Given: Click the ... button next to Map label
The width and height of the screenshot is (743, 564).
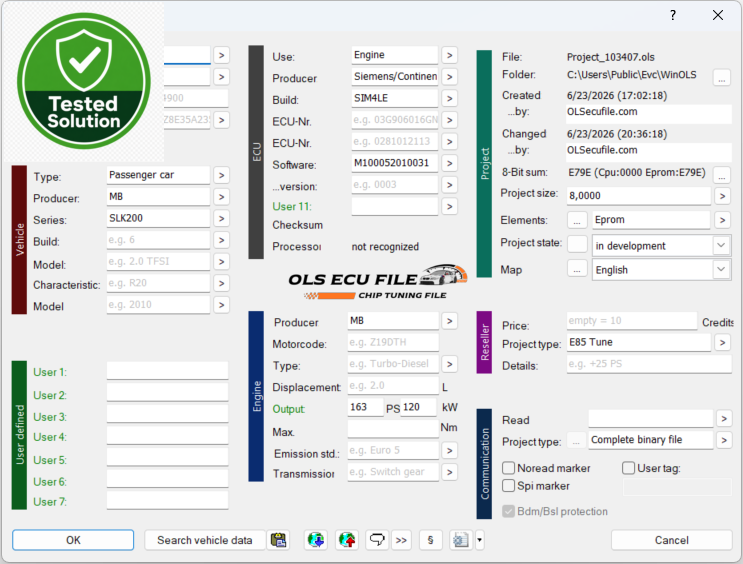Looking at the screenshot, I should (x=577, y=270).
